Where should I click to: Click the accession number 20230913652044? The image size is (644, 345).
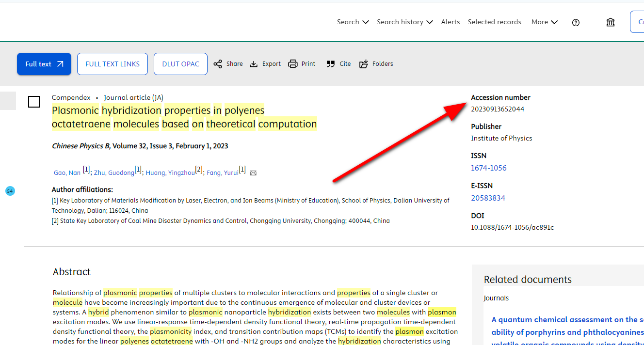tap(498, 109)
